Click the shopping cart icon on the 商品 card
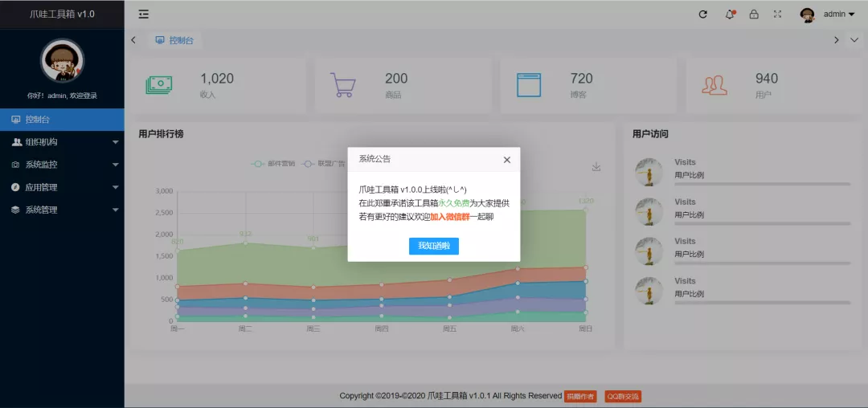 coord(343,84)
